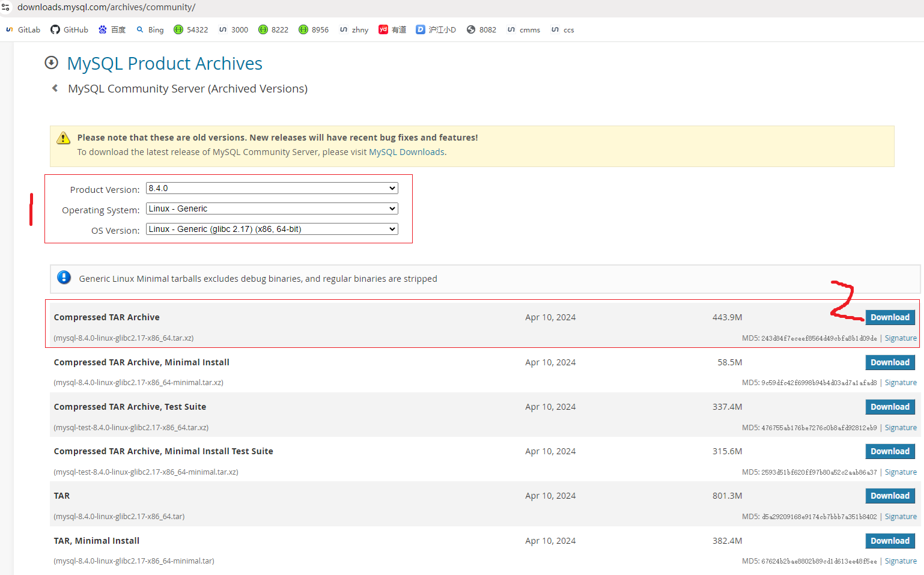Open Signature for mysql-test minimal.tar.xz 315.6M
The width and height of the screenshot is (924, 575).
point(901,472)
